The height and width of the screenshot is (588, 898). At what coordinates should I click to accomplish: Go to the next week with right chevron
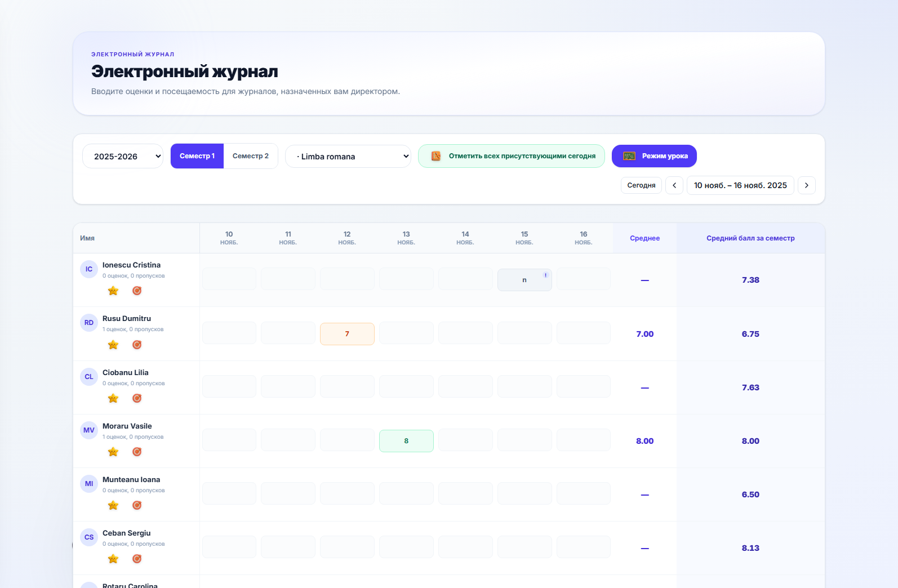click(x=807, y=185)
